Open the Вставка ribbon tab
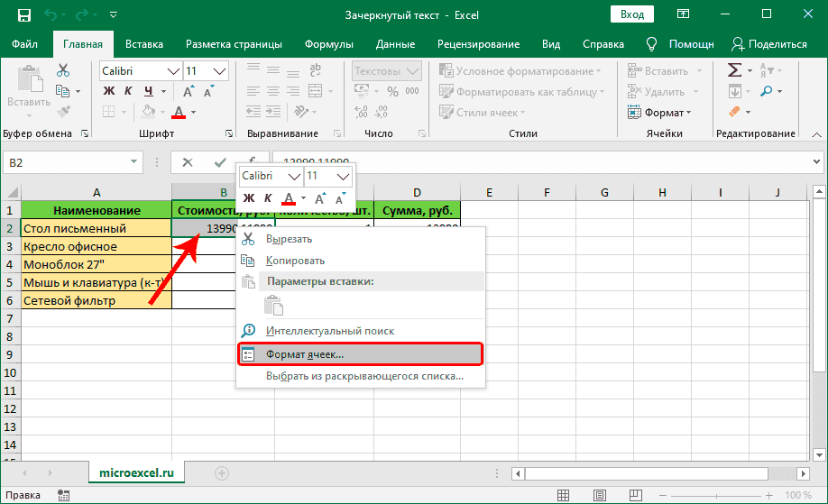 click(144, 44)
